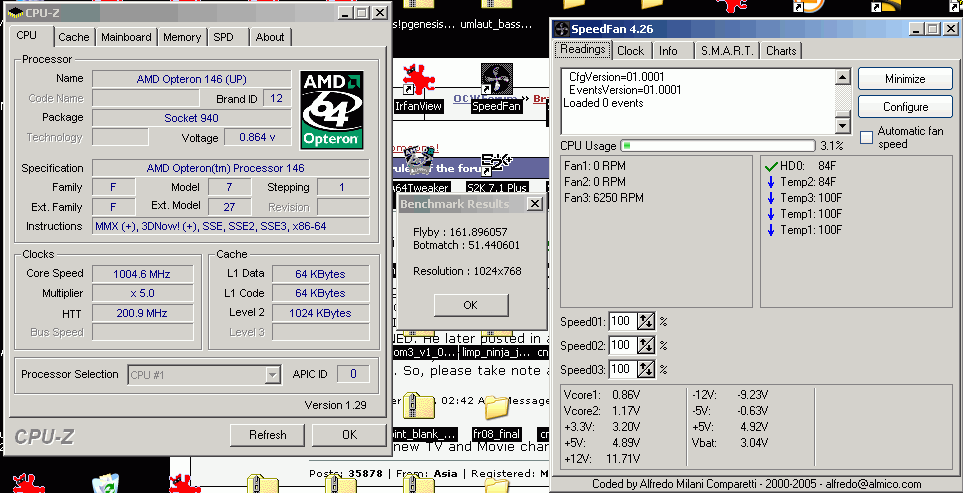Click the CPU-Z title bar icon
This screenshot has width=963, height=493.
point(15,13)
